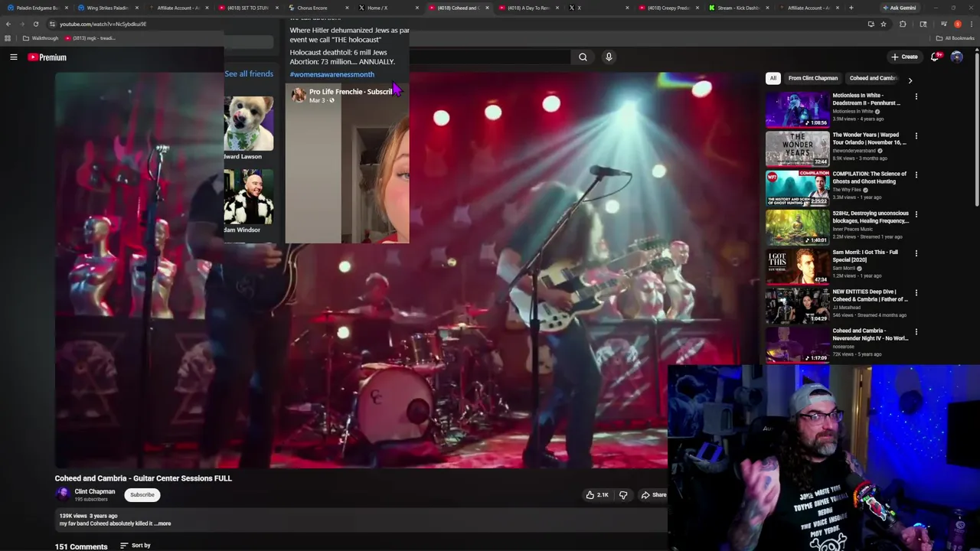Open the Chrome profile avatar
980x551 pixels.
(957, 24)
